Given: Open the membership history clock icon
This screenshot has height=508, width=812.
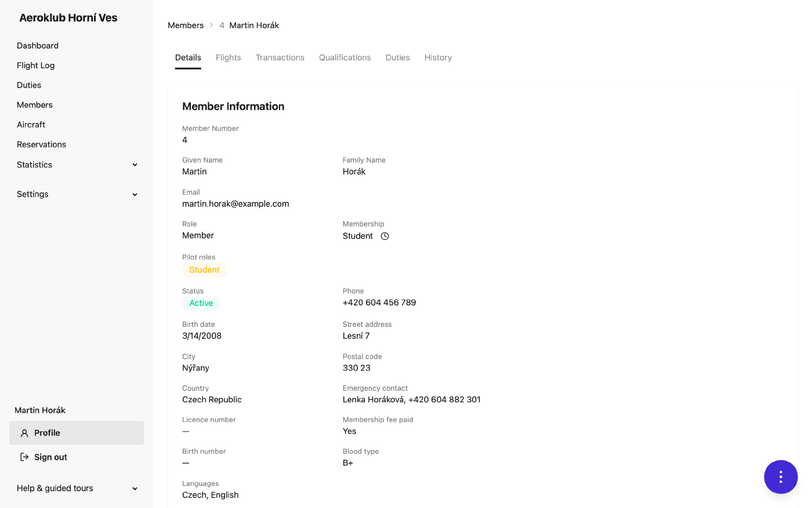Looking at the screenshot, I should click(x=385, y=236).
